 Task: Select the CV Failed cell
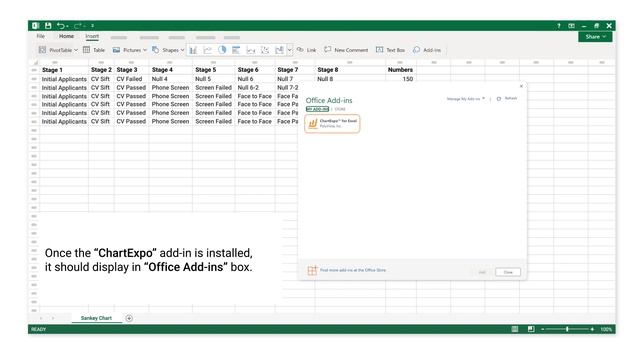coord(131,79)
